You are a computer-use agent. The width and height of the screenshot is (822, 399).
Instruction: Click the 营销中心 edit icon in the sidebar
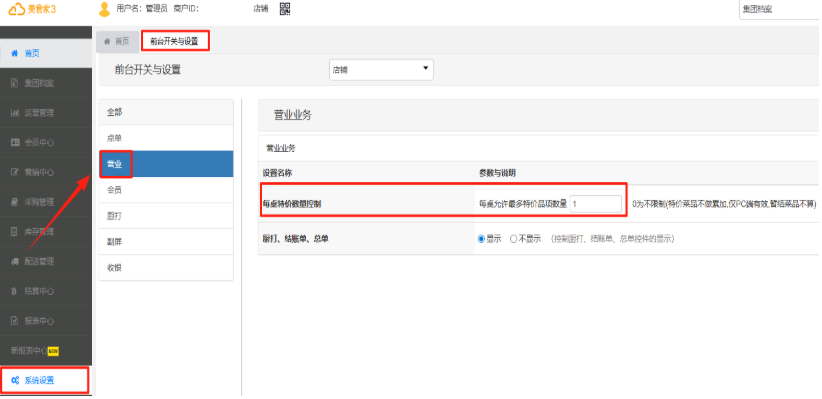pyautogui.click(x=15, y=172)
